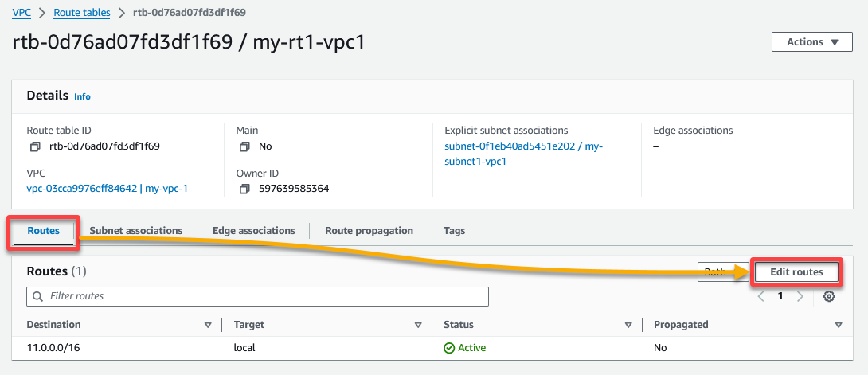Viewport: 868px width, 375px height.
Task: Go to next routes page arrow
Action: coord(800,296)
